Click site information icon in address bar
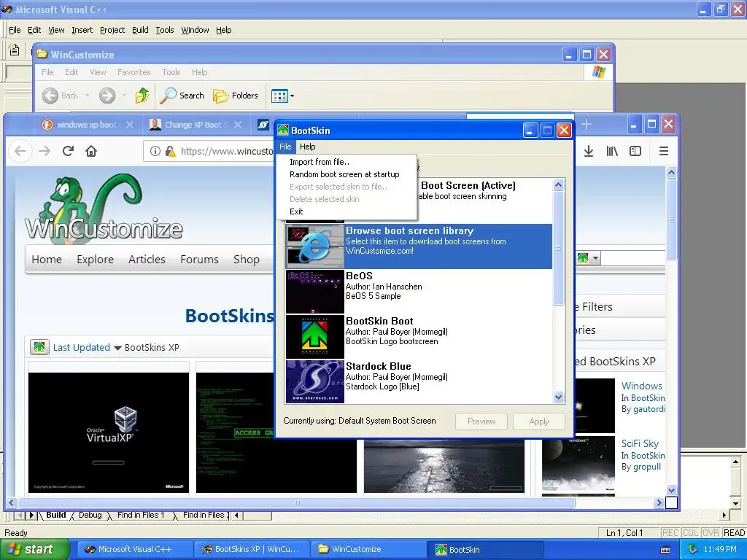The image size is (747, 560). 155,151
